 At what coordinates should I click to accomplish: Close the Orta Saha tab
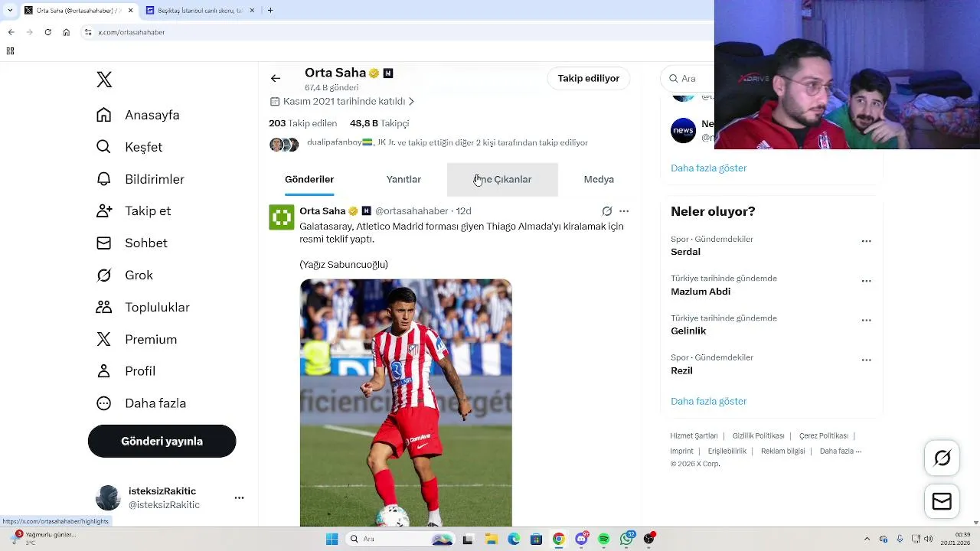(130, 10)
